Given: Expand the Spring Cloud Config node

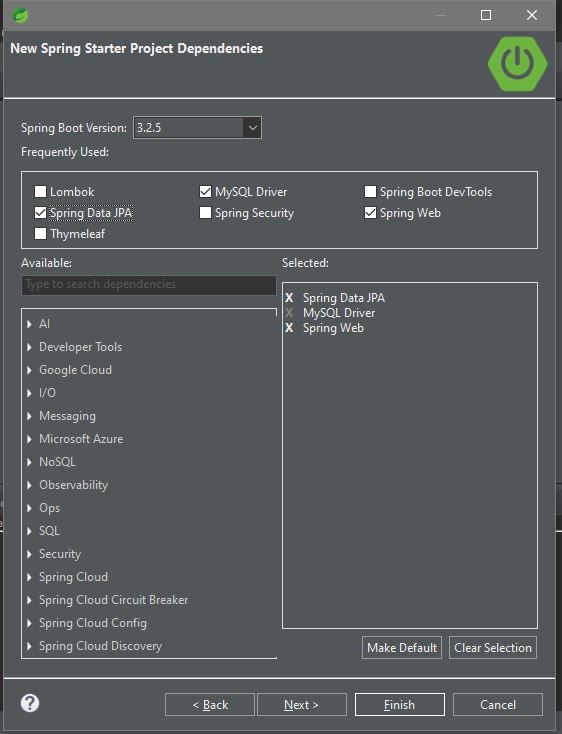Looking at the screenshot, I should point(29,623).
